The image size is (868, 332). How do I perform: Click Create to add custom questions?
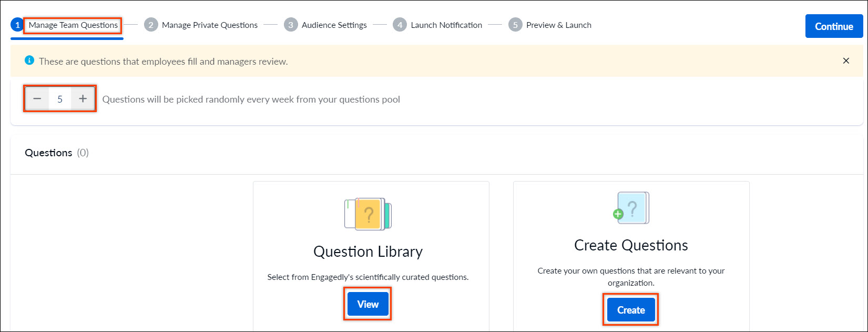tap(631, 310)
